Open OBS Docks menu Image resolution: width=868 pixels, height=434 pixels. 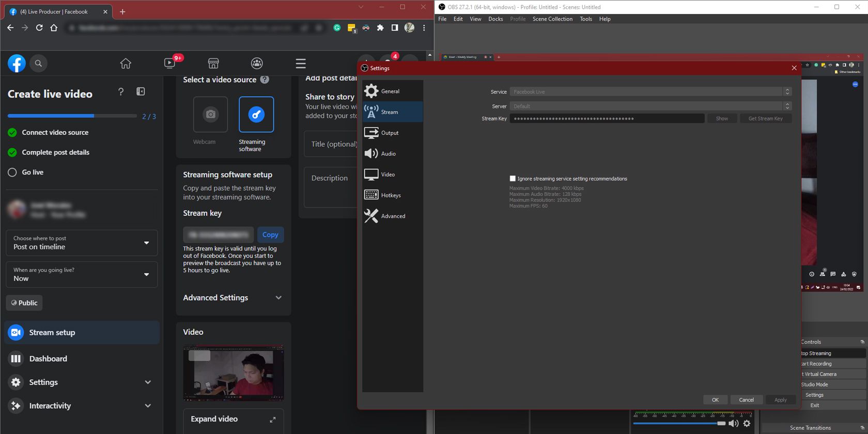click(495, 19)
